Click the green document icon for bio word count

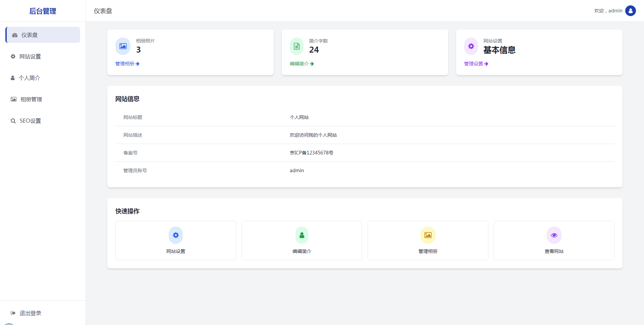297,46
